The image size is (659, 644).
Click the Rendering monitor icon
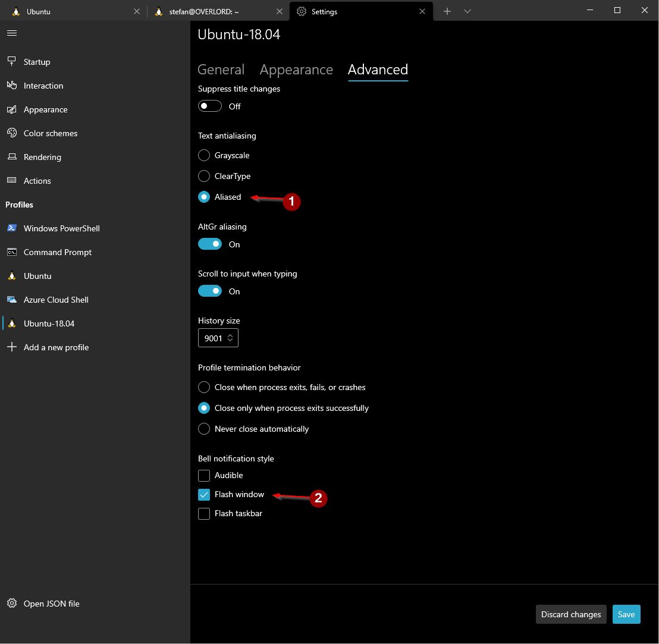pyautogui.click(x=12, y=157)
